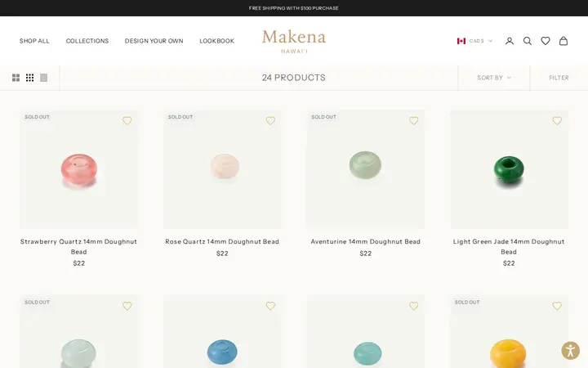
Task: View the Aventurine bead image
Action: pyautogui.click(x=366, y=169)
